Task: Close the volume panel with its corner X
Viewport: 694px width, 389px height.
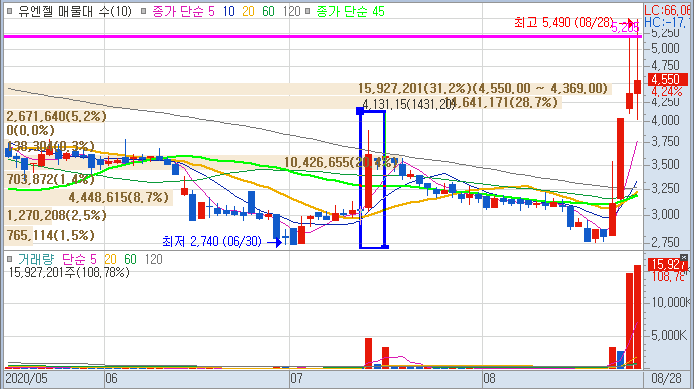Action: pos(684,258)
